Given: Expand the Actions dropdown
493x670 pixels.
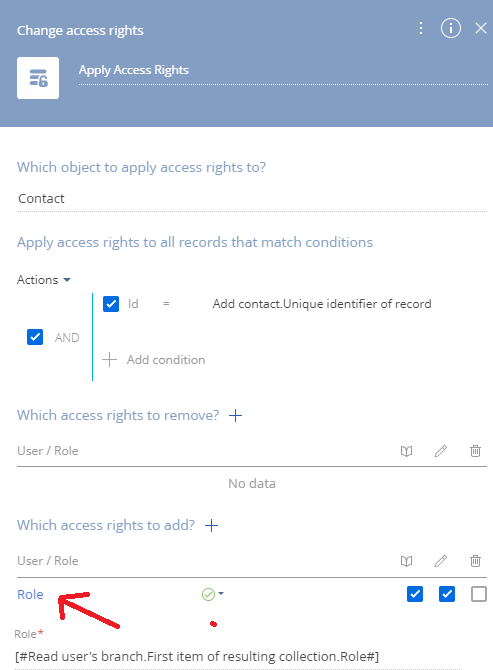Looking at the screenshot, I should tap(44, 280).
